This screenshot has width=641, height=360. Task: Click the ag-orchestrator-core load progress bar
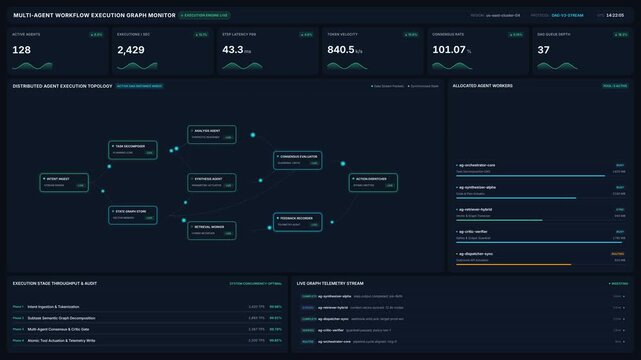[531, 176]
